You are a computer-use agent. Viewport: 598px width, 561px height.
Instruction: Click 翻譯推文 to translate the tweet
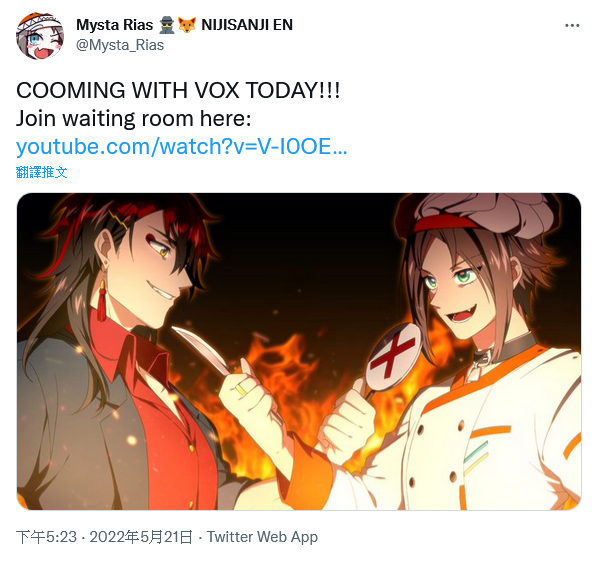[42, 172]
